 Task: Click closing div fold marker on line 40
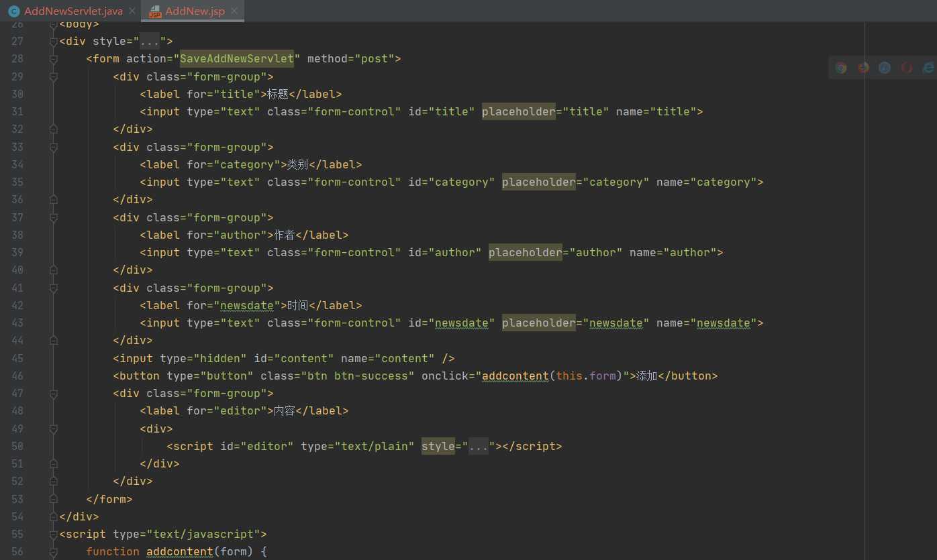point(54,270)
